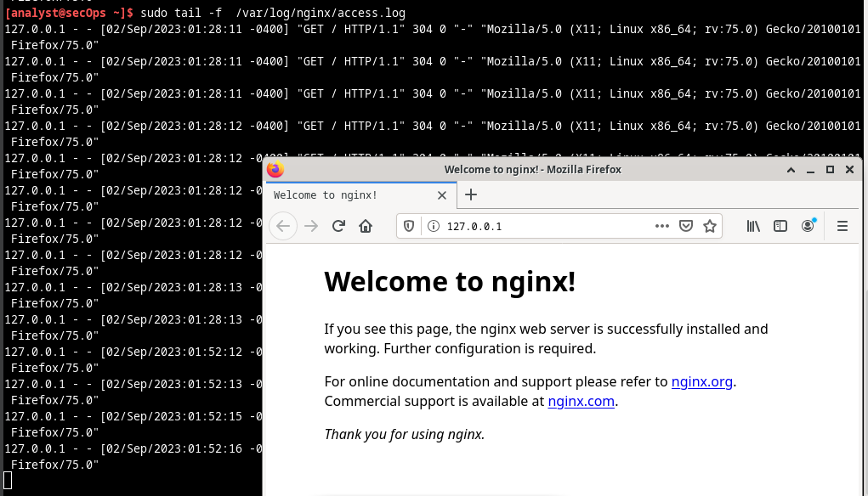
Task: Close the Welcome to nginx! tab
Action: pos(442,195)
